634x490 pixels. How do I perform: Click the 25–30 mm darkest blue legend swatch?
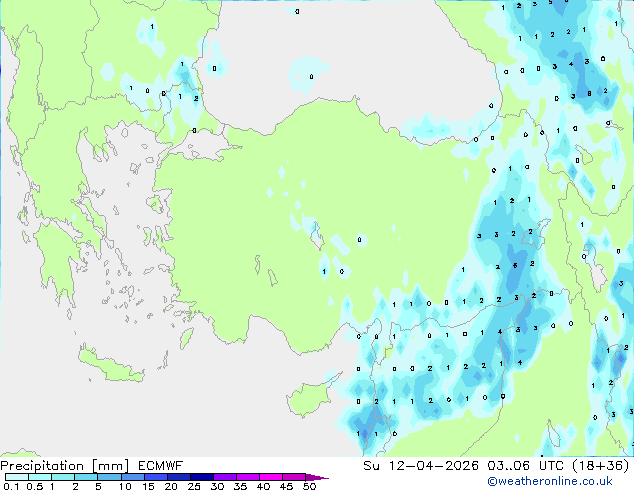[x=202, y=477]
